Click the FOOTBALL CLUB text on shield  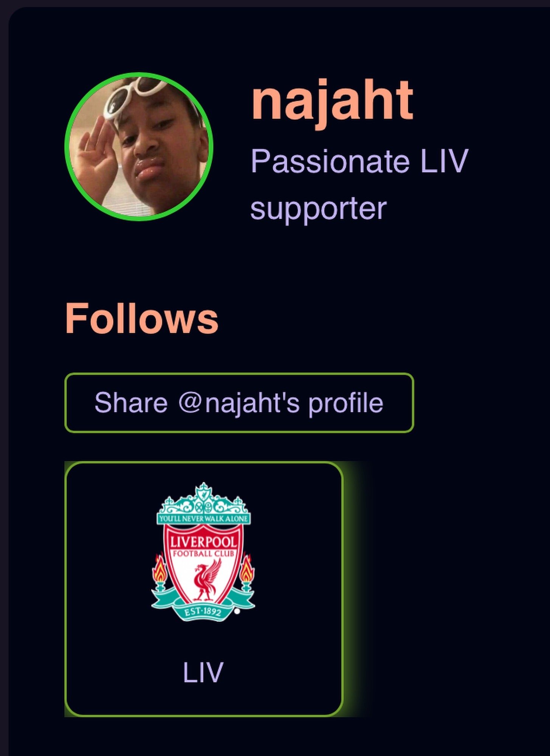coord(204,554)
